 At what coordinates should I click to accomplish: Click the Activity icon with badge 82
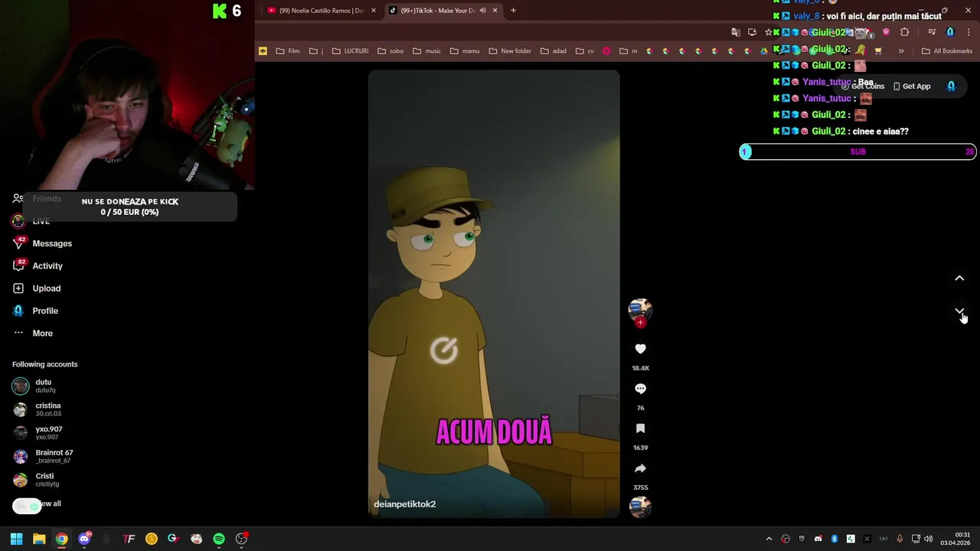(x=18, y=266)
